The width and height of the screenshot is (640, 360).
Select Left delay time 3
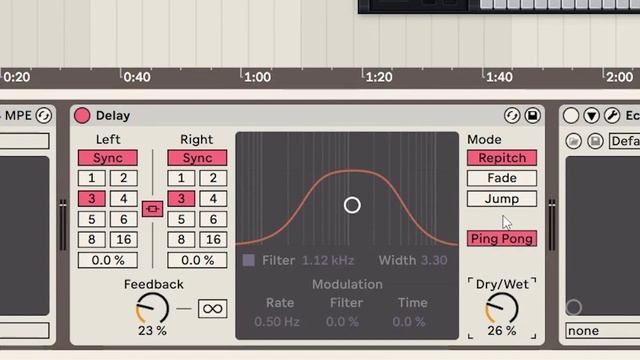[x=92, y=199]
